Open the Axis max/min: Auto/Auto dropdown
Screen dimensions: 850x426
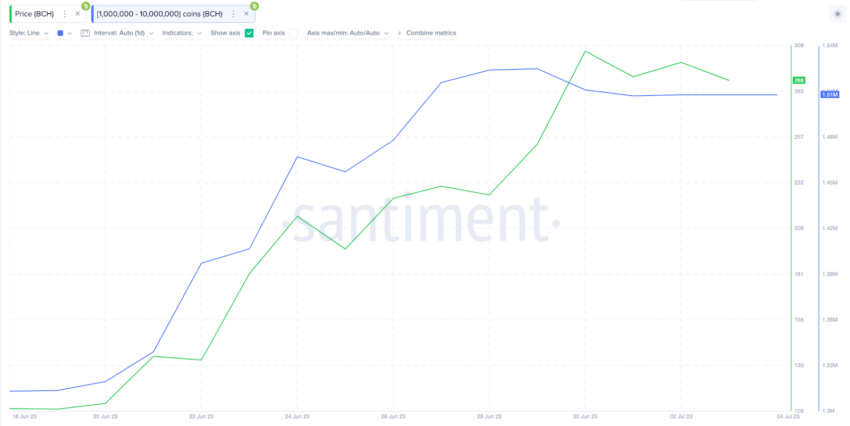348,33
